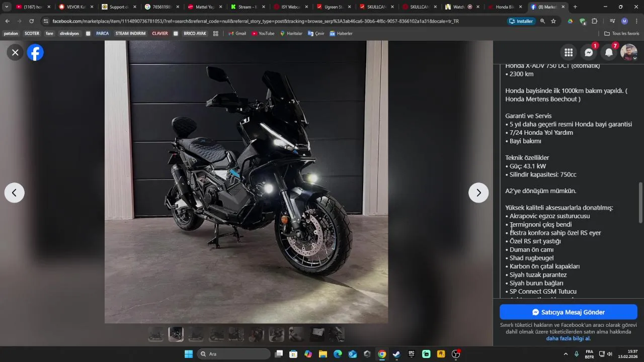The width and height of the screenshot is (644, 362).
Task: Click the facebook.com address bar URL
Action: [x=256, y=21]
